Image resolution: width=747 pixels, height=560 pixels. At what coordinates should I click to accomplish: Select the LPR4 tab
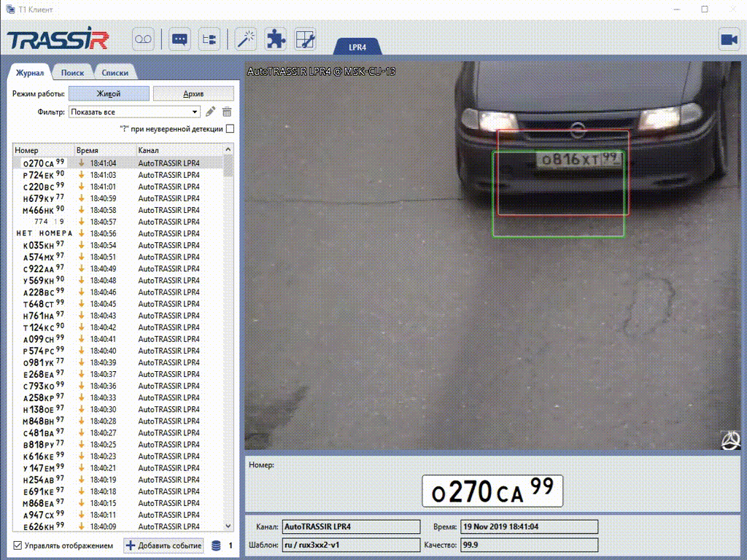357,47
